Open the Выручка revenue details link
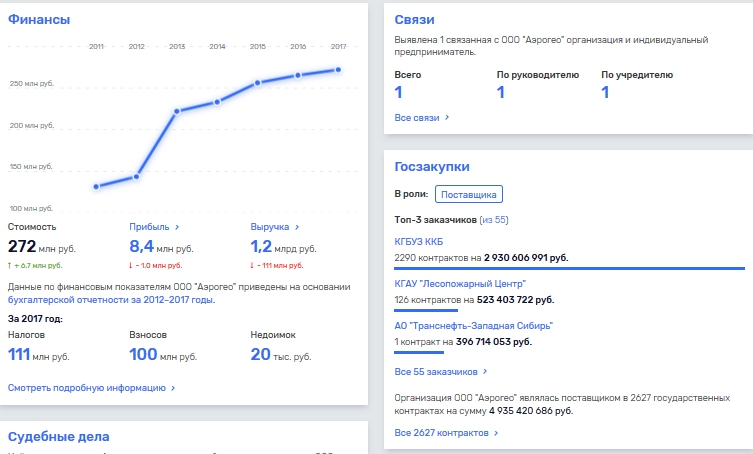Image resolution: width=753 pixels, height=454 pixels. 274,227
